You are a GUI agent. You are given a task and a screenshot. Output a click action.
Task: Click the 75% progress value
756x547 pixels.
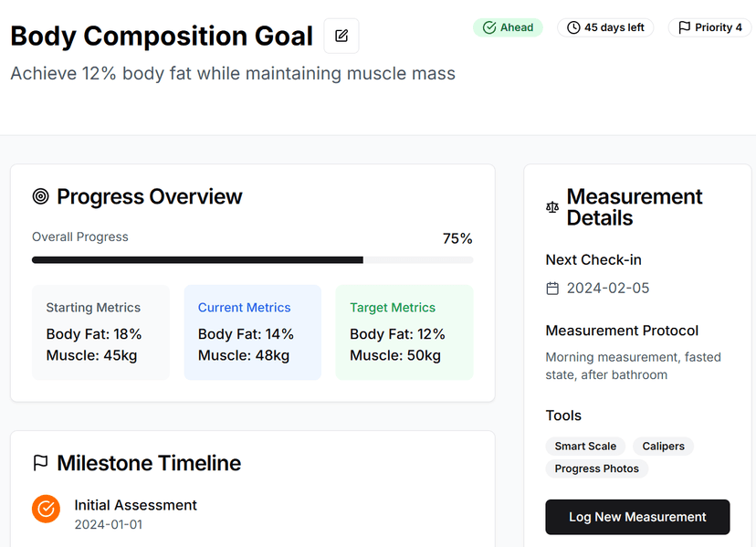tap(457, 238)
